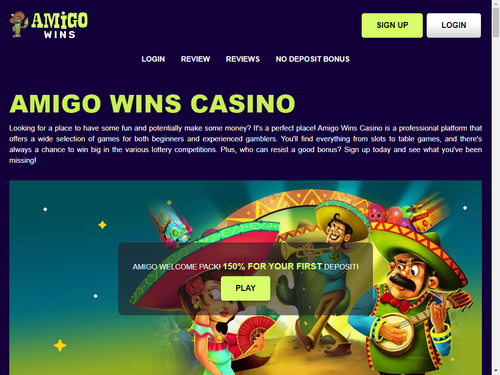Go to the REVIEWS page link

[x=243, y=59]
